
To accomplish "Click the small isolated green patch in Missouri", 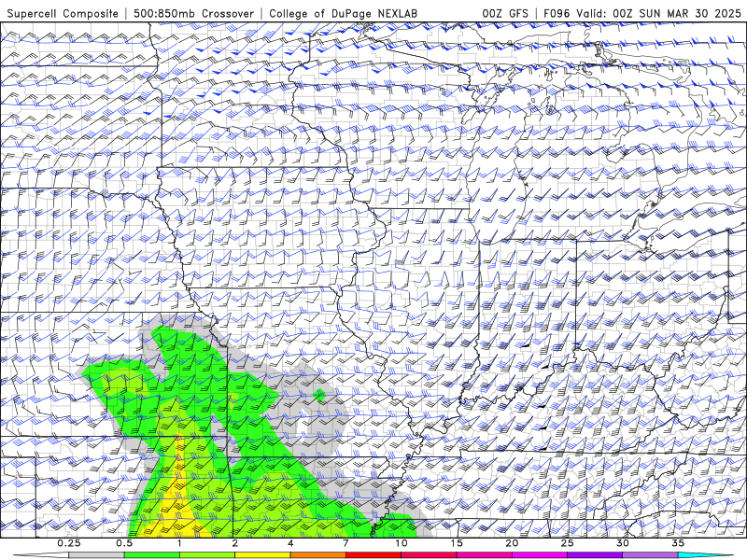I will pos(319,394).
